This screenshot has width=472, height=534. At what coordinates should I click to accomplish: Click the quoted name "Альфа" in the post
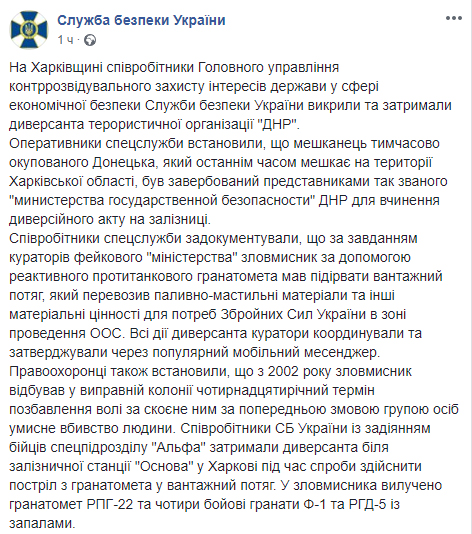click(179, 447)
